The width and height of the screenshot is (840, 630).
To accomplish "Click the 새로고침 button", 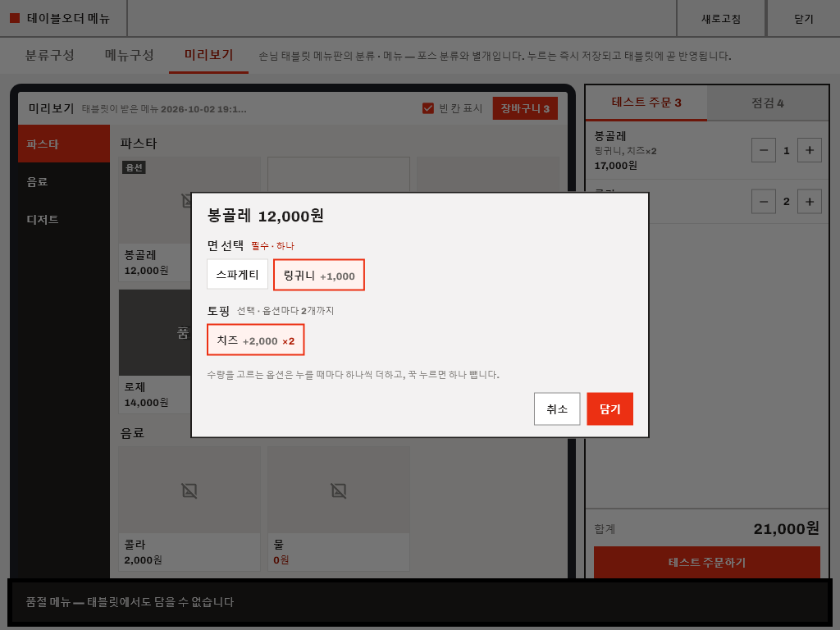I will tap(720, 19).
